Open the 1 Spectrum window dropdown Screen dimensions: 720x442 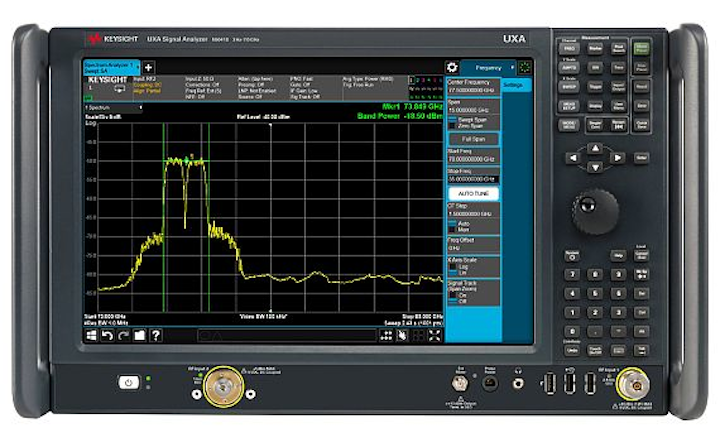(113, 107)
